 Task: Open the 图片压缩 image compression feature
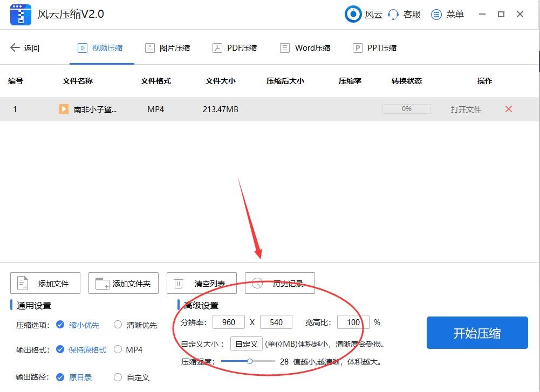[x=168, y=47]
